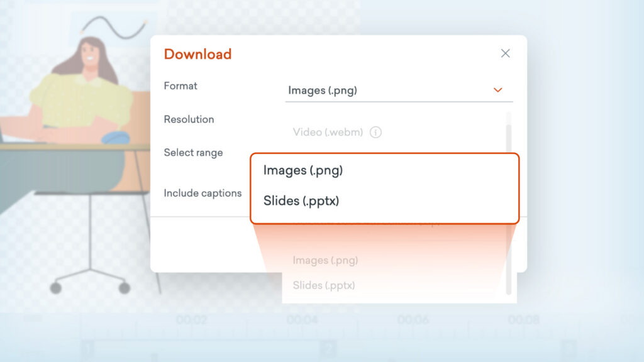Select faded Slides (.pptx) at list bottom
644x362 pixels.
pos(324,285)
